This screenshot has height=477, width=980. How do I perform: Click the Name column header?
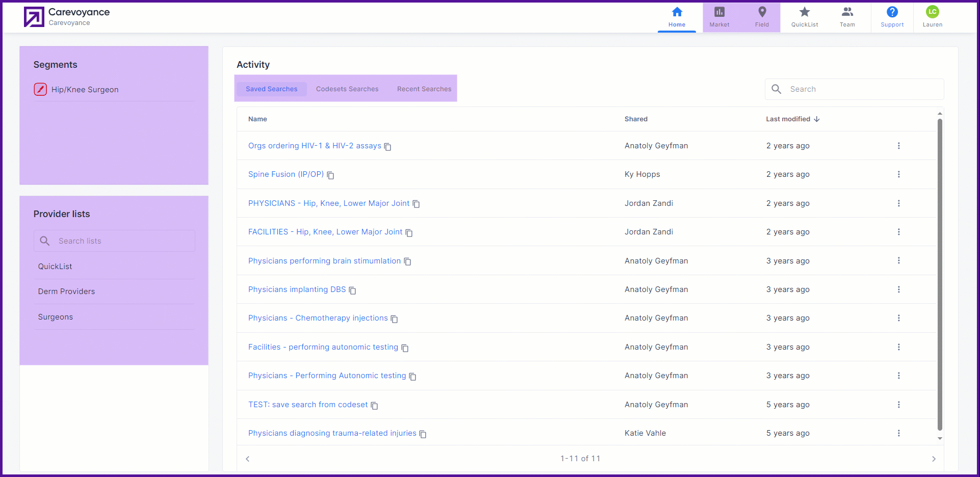coord(257,119)
